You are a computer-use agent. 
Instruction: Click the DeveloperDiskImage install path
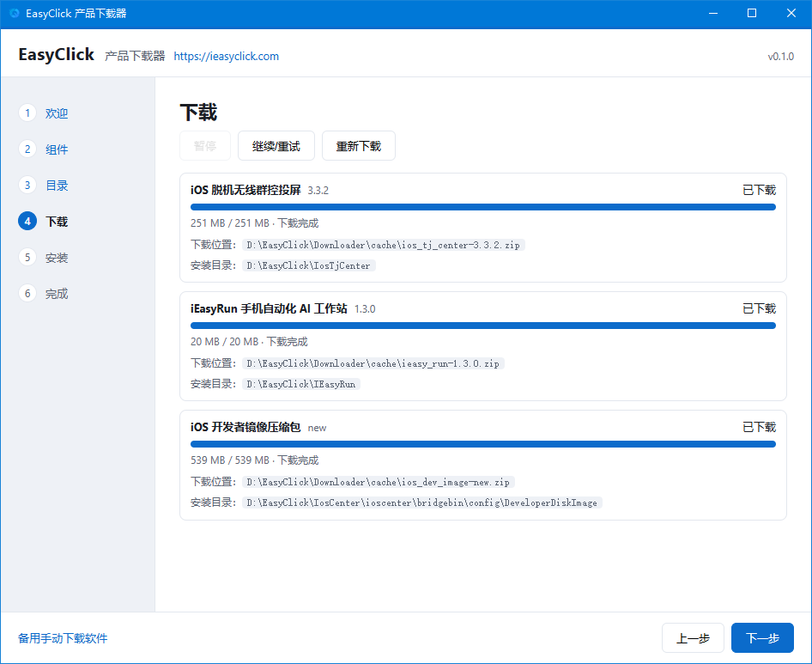pos(422,503)
